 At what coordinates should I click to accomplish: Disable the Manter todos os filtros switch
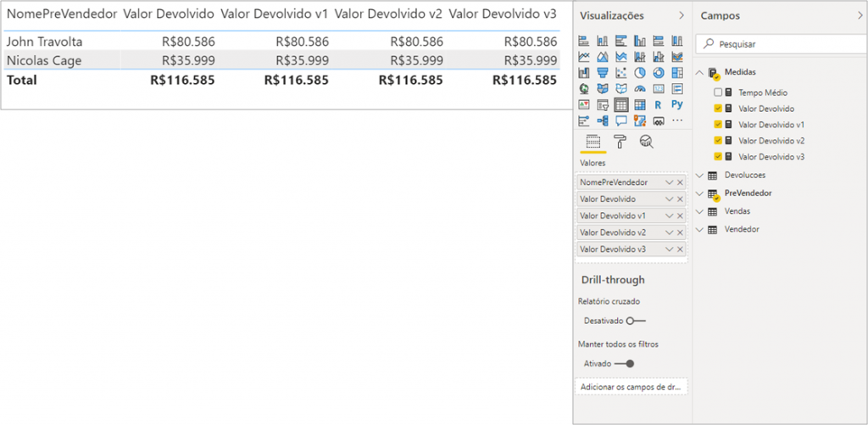tap(625, 363)
